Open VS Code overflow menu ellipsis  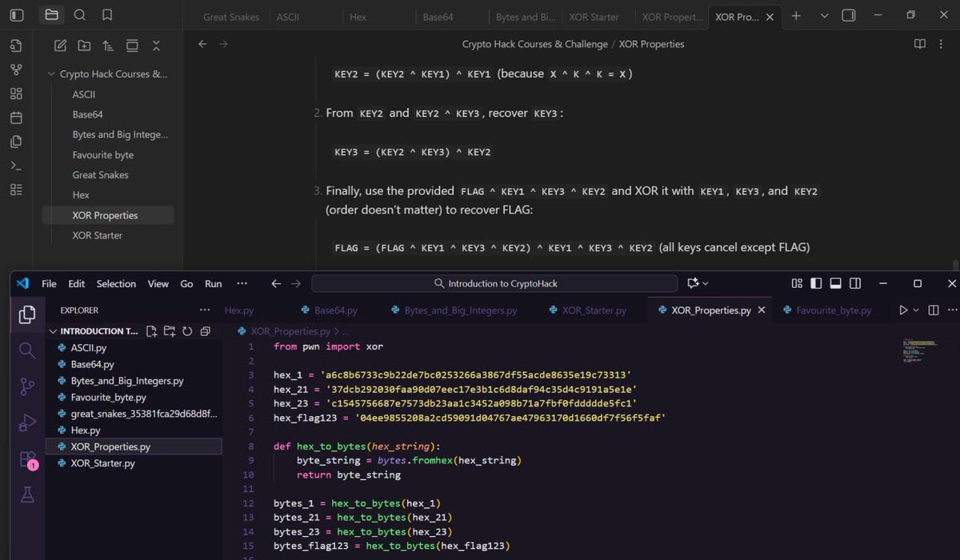click(x=242, y=284)
